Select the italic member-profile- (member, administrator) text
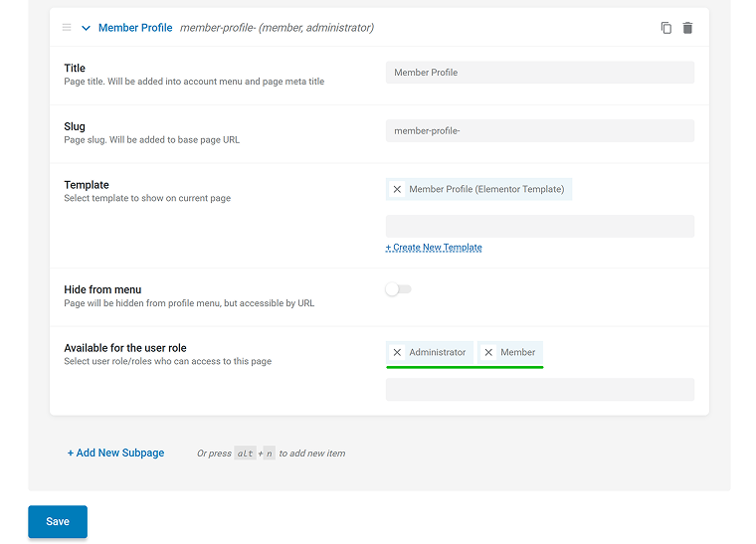 pyautogui.click(x=277, y=28)
